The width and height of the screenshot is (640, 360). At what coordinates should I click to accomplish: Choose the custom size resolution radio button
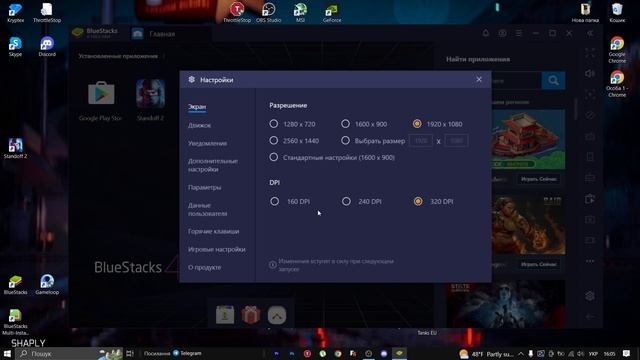(x=345, y=140)
